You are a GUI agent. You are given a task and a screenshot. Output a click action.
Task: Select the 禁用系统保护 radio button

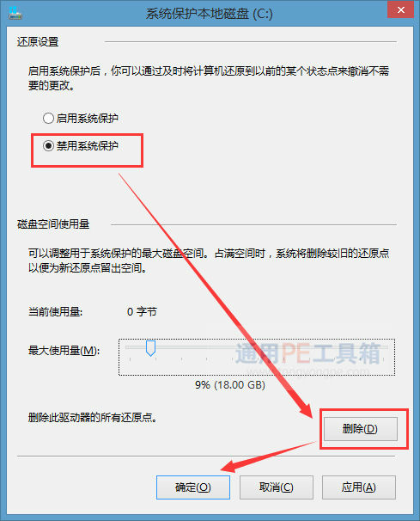(48, 145)
